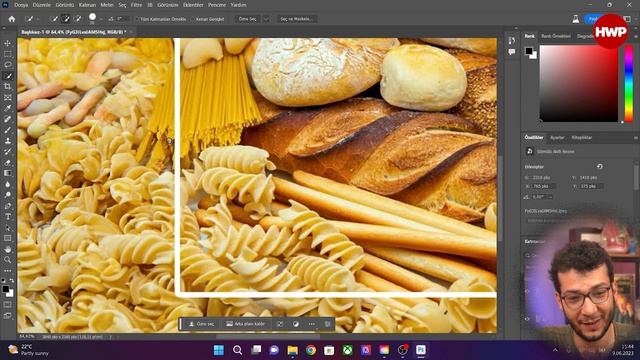Open the Properties panel flyout menu
This screenshot has height=360, width=640.
(x=636, y=138)
